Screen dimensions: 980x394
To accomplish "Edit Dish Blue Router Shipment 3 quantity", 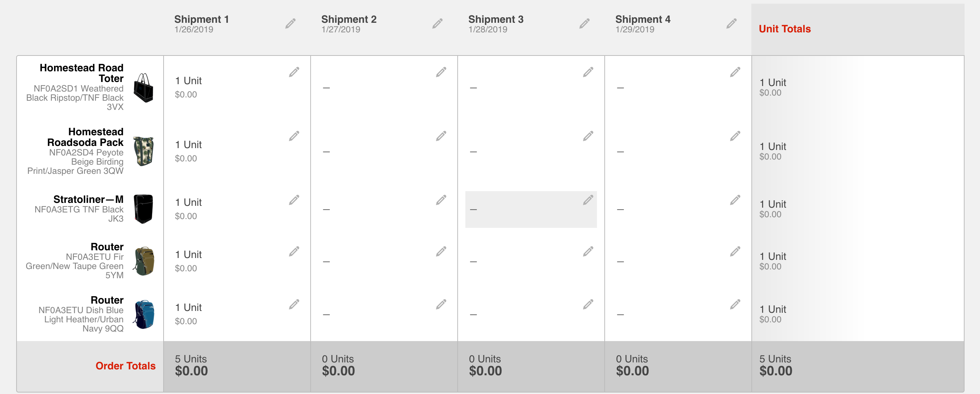I will coord(588,304).
